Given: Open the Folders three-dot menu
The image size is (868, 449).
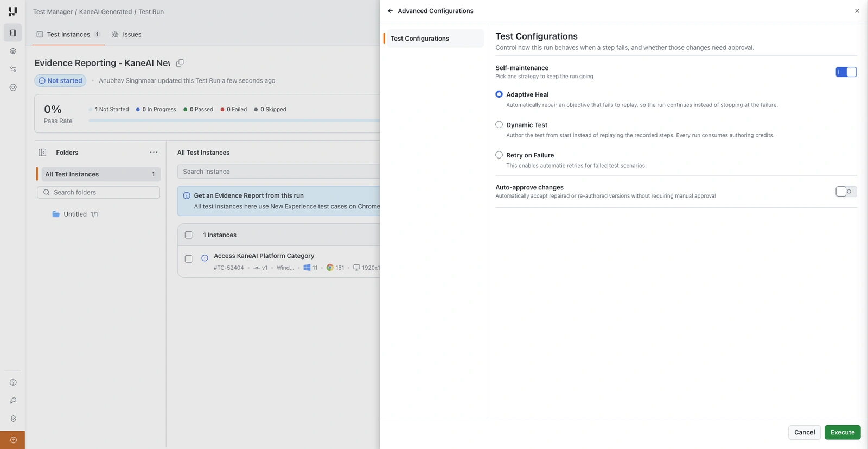Looking at the screenshot, I should (x=154, y=153).
